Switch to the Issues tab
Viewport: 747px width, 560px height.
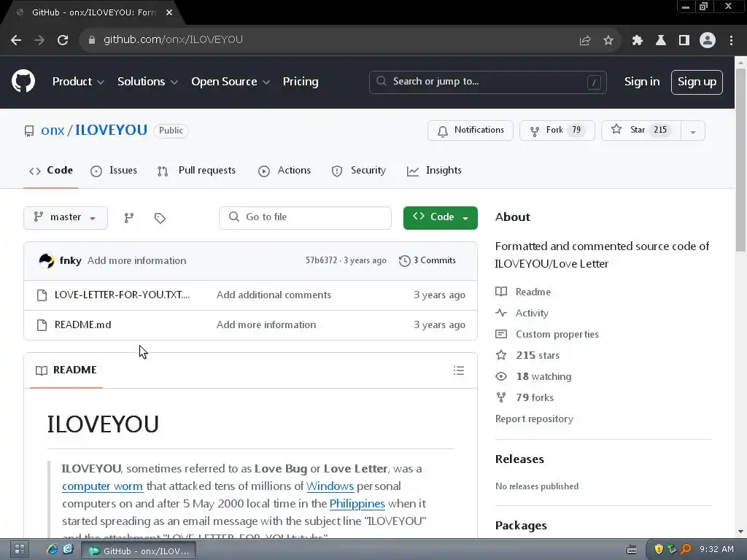pos(114,171)
